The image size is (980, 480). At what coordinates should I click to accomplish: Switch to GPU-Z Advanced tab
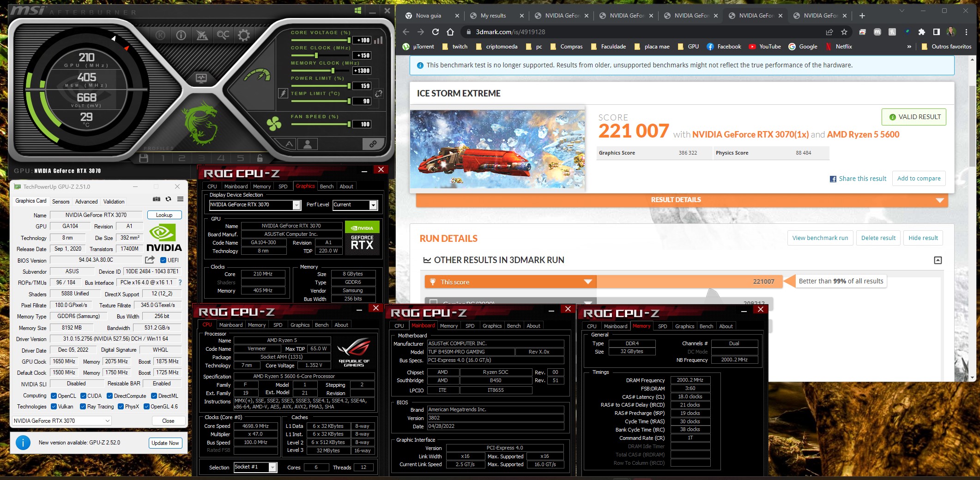86,201
